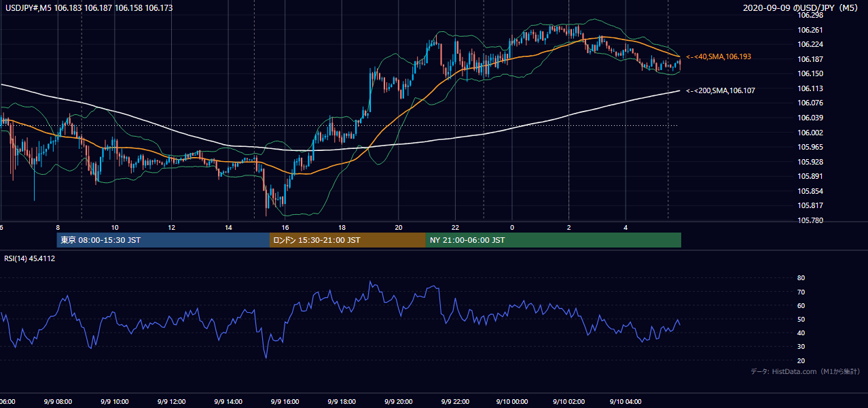Viewport: 868px width, 408px height.
Task: Click the 2020-09-09 USD/JPY (M5) title
Action: click(802, 8)
